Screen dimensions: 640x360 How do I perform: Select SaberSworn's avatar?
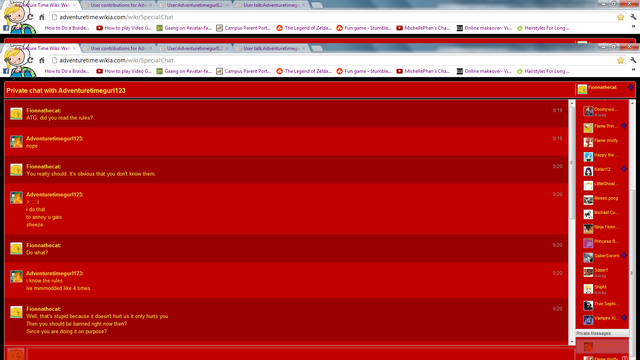(x=588, y=258)
